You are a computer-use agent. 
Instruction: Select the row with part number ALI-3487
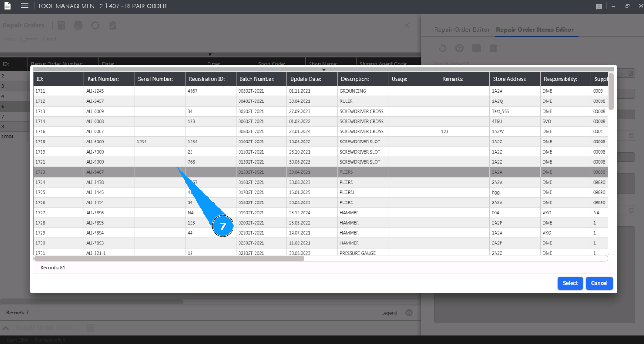click(321, 172)
